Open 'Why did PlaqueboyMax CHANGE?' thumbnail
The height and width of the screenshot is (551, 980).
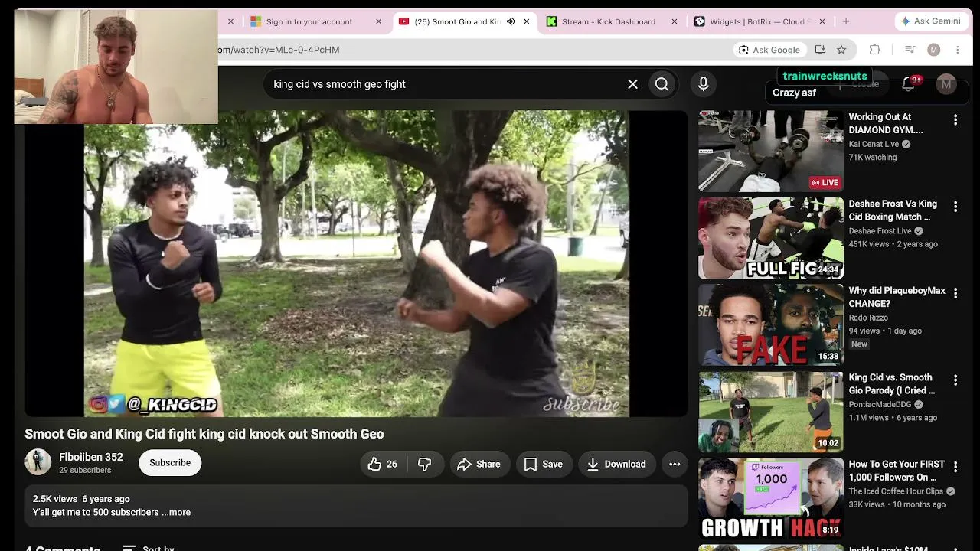pyautogui.click(x=770, y=324)
